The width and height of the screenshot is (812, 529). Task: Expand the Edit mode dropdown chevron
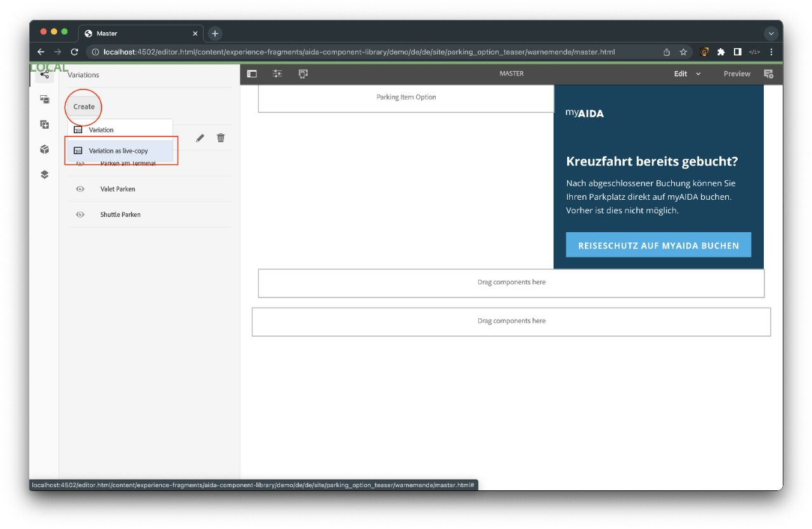[698, 74]
